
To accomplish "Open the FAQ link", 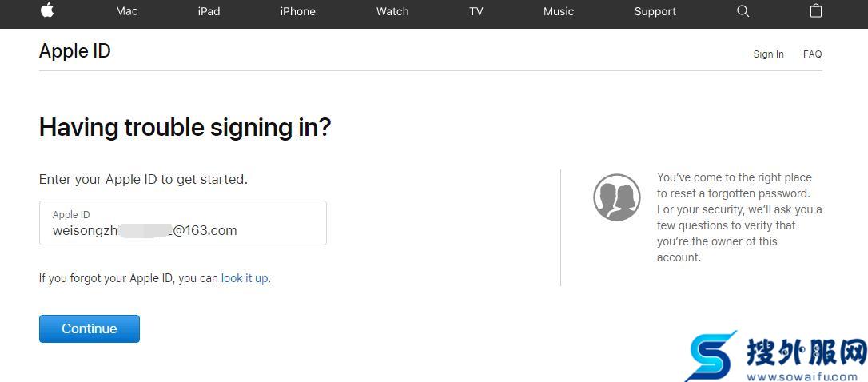I will (x=813, y=54).
